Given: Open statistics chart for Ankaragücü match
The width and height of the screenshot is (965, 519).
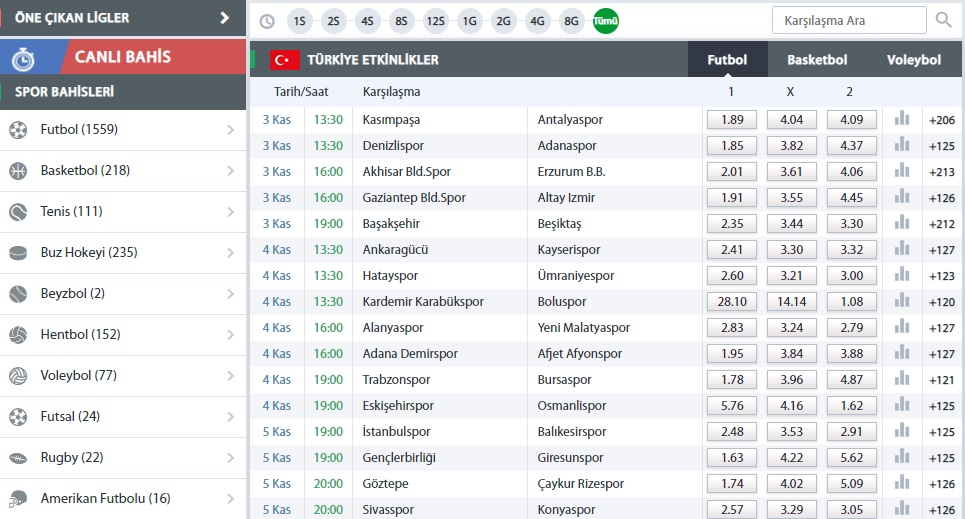Looking at the screenshot, I should tap(902, 248).
